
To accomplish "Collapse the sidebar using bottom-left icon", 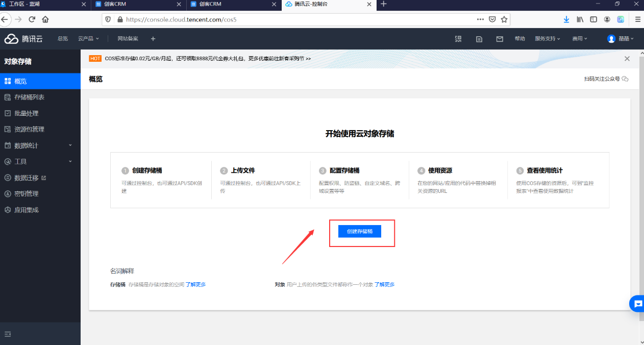I will coord(8,334).
